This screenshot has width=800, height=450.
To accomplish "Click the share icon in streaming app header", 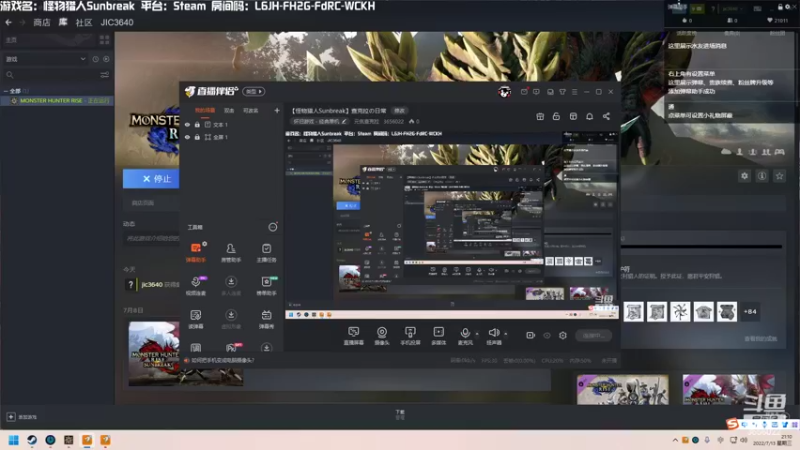I will point(606,116).
